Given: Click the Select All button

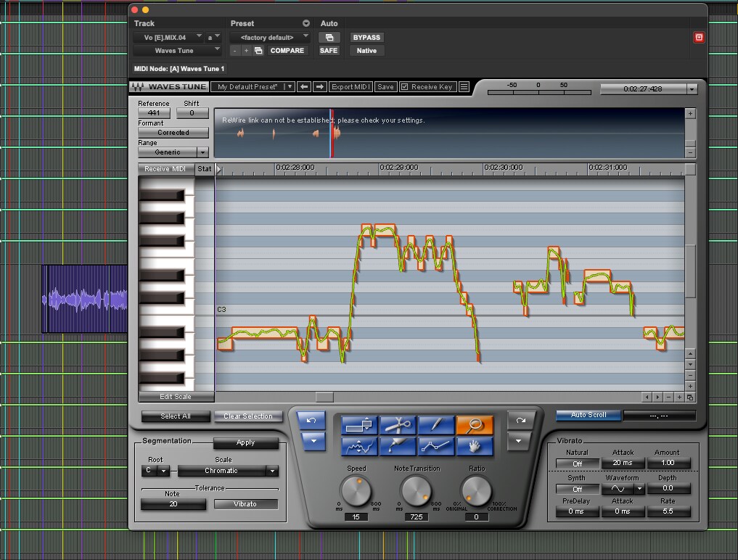Looking at the screenshot, I should pyautogui.click(x=176, y=416).
